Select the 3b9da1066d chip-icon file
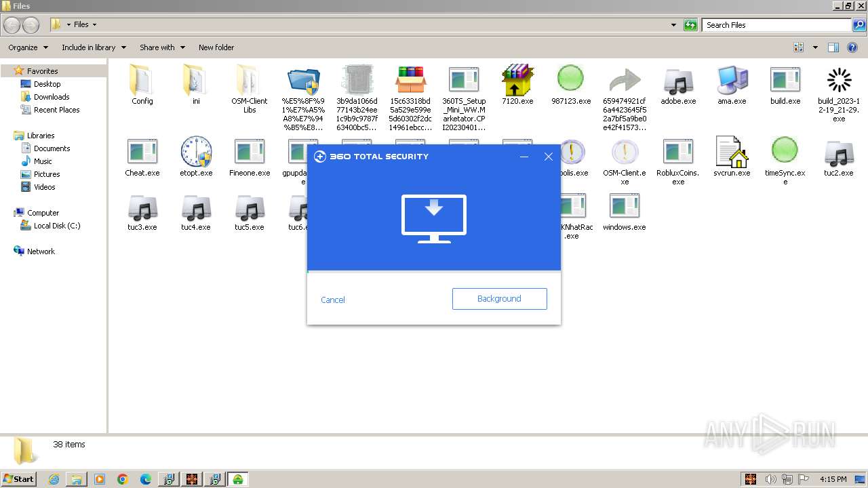The width and height of the screenshot is (868, 488). pos(357,98)
